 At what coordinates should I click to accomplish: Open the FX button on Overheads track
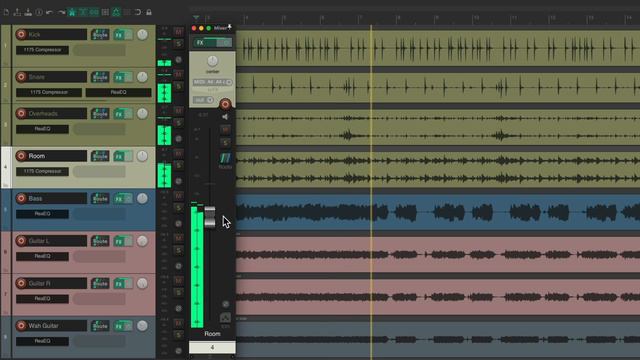tap(119, 114)
